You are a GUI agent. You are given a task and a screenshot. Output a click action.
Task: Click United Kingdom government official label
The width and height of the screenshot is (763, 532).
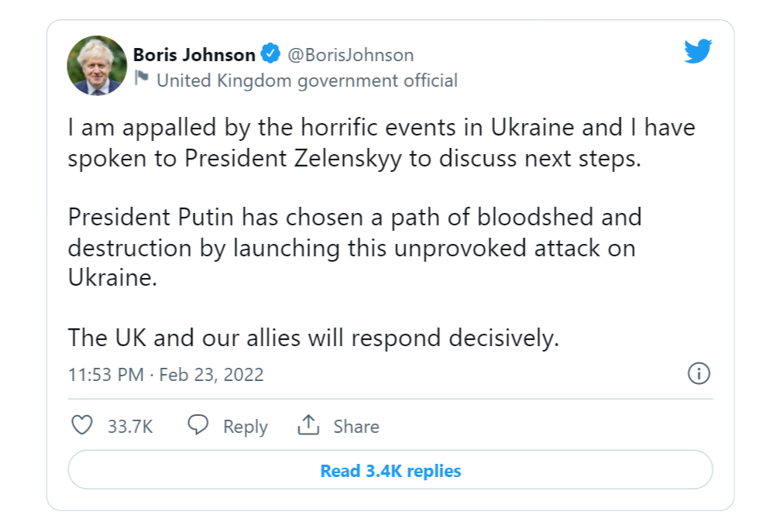[307, 81]
